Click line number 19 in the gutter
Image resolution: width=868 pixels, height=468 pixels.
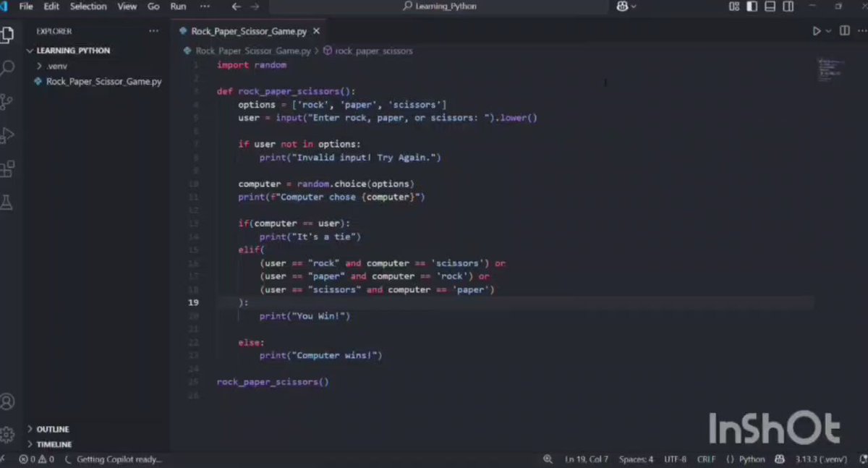click(194, 302)
